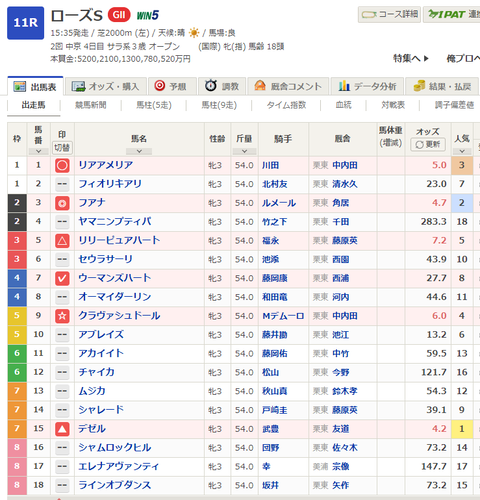The width and height of the screenshot is (480, 500).
Task: Click the WIN5 logo icon
Action: pos(148,15)
